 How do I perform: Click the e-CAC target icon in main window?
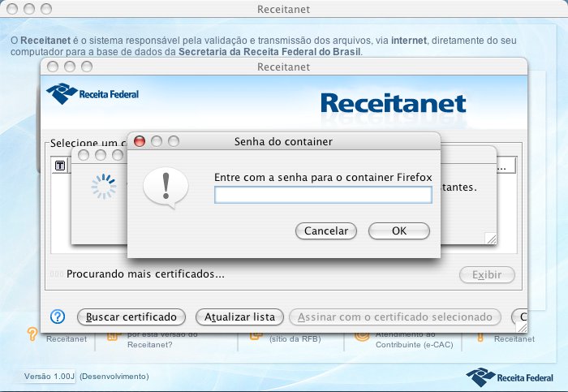362,336
